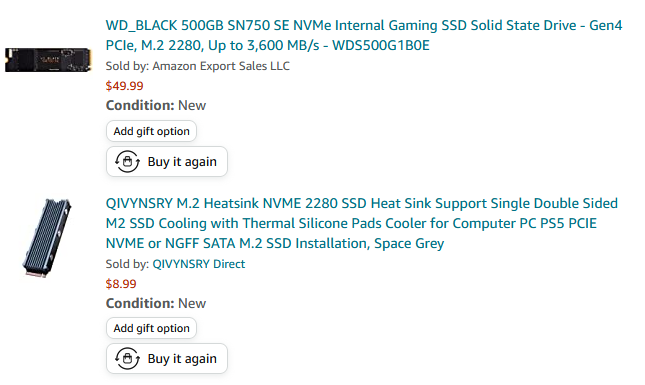Viewport: 645px width, 385px height.
Task: Open the QIVYNSRY M.2 Heatsink product title link
Action: pyautogui.click(x=362, y=223)
